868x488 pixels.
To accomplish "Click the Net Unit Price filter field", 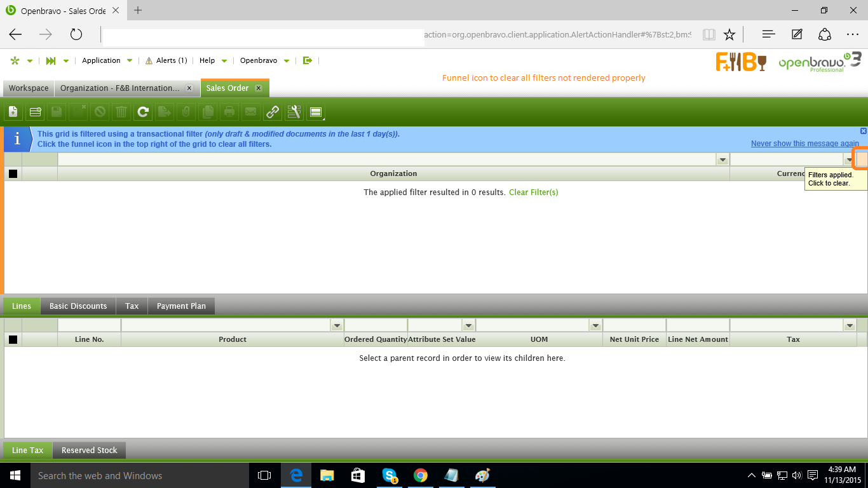I will click(x=634, y=325).
